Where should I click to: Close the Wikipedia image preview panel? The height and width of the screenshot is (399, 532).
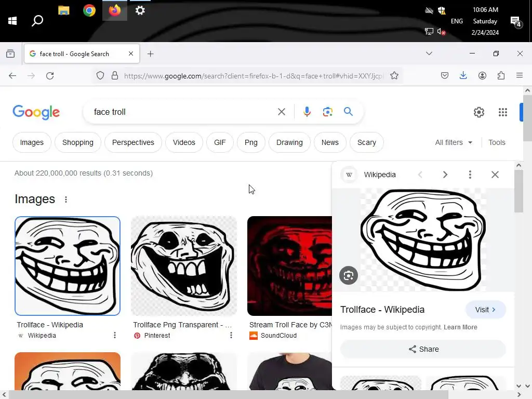495,175
